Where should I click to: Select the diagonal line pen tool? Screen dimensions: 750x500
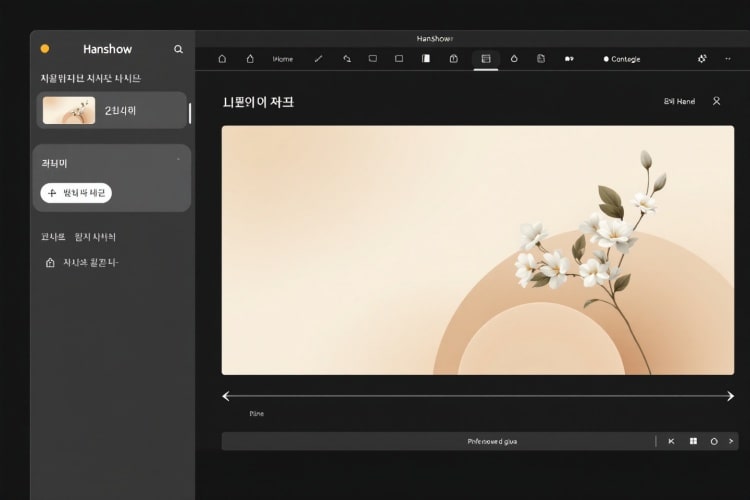point(319,59)
